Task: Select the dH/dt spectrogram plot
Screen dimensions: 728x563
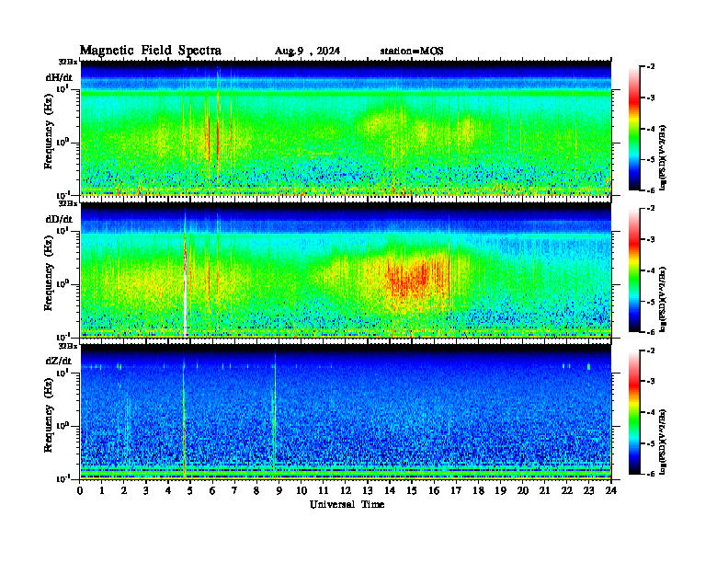Action: (x=346, y=128)
